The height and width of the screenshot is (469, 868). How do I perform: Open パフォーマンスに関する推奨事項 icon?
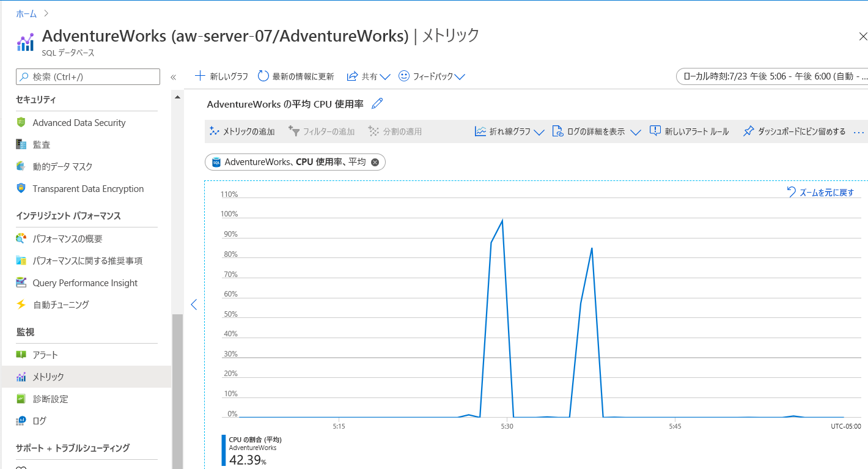[21, 260]
